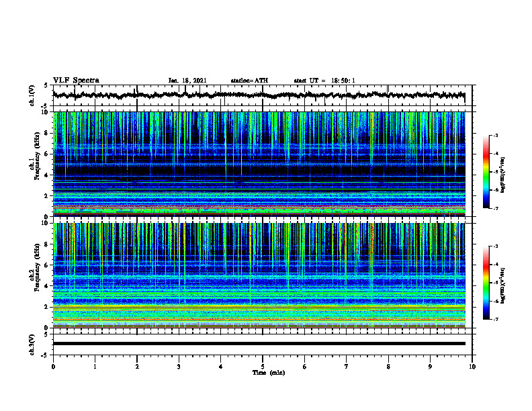Viewport: 532px width, 411px height.
Task: Click the time axis tick label "6"
Action: [x=304, y=367]
